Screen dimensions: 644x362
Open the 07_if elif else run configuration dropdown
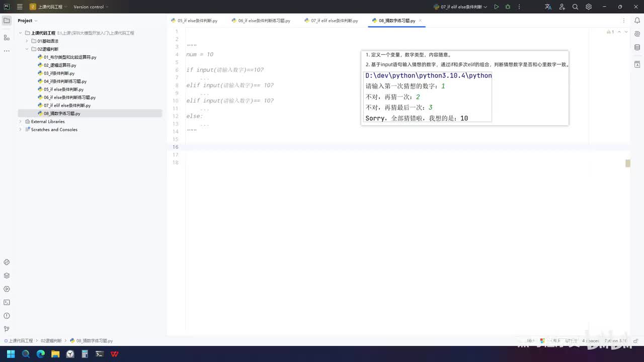point(460,7)
